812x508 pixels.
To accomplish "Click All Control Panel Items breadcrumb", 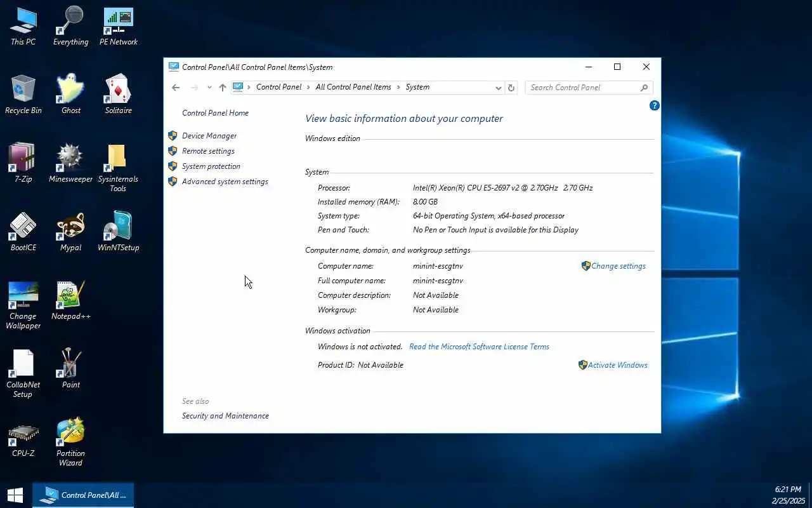I will coord(353,88).
